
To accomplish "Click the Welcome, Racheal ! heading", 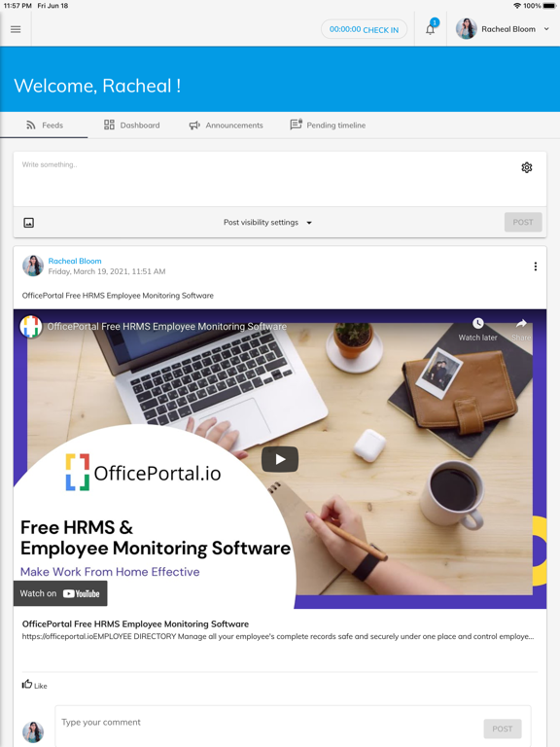I will (97, 86).
